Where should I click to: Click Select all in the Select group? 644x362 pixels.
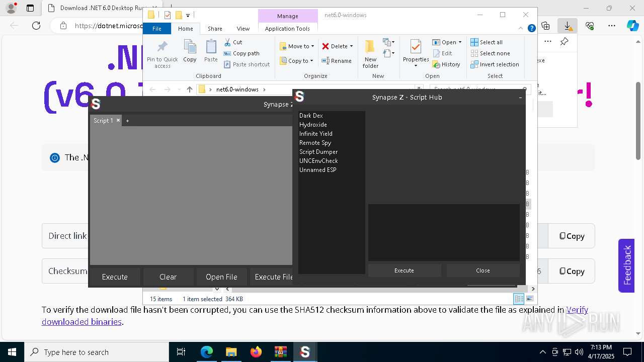pyautogui.click(x=487, y=42)
